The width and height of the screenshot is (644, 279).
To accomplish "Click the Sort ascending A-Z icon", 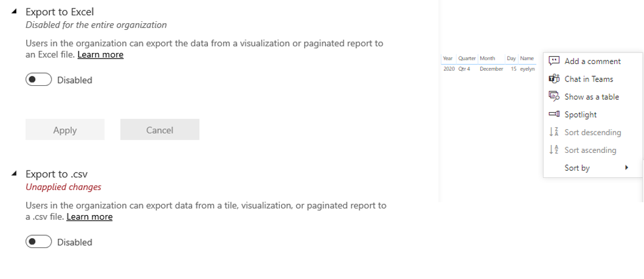I will pyautogui.click(x=554, y=150).
